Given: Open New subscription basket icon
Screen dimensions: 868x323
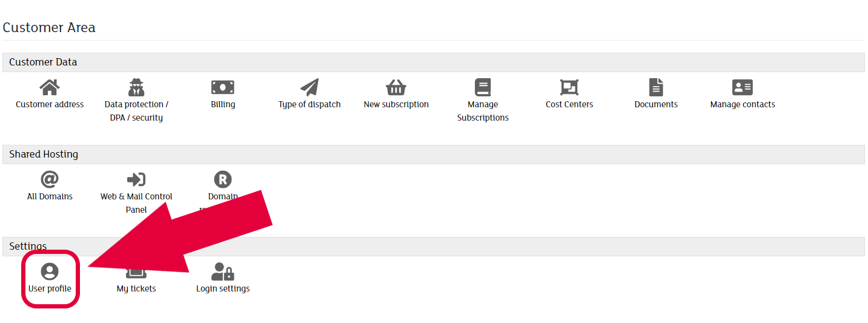Looking at the screenshot, I should tap(396, 87).
